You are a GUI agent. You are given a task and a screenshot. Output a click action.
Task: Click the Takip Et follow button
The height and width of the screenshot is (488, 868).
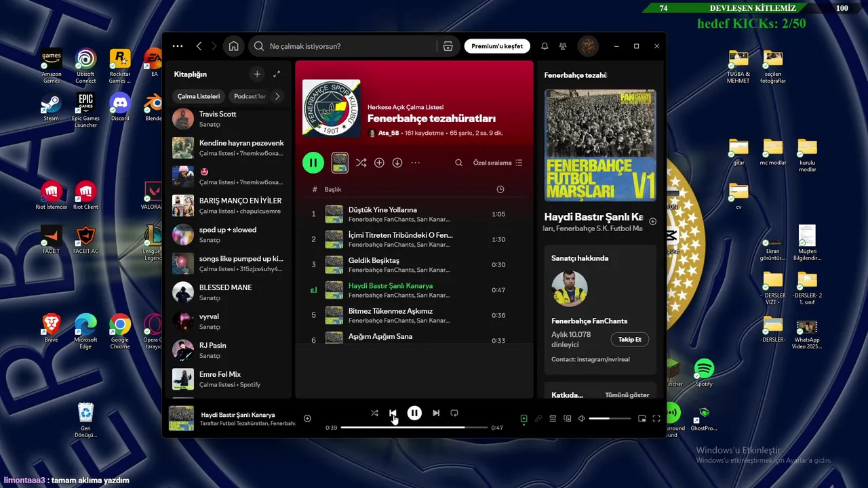pyautogui.click(x=629, y=340)
